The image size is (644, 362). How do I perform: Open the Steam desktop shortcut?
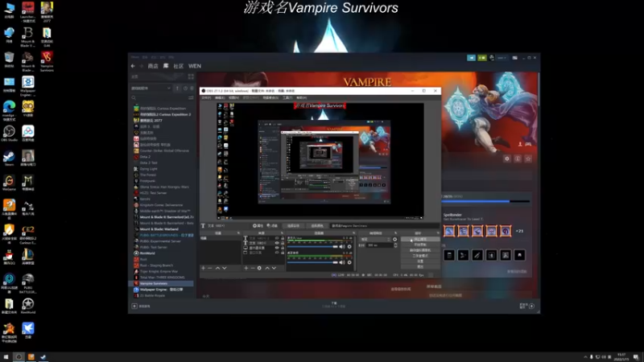coord(9,158)
